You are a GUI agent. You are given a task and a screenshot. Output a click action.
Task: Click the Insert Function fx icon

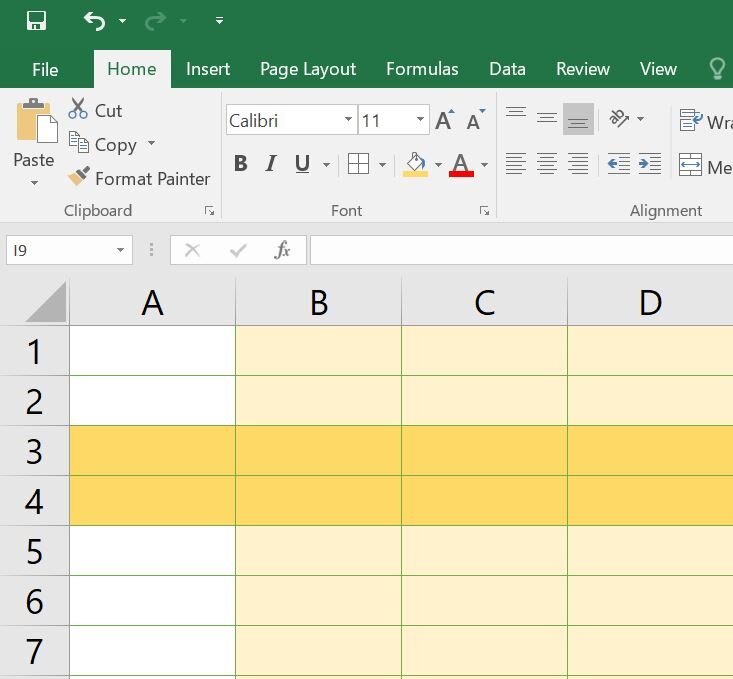point(282,250)
